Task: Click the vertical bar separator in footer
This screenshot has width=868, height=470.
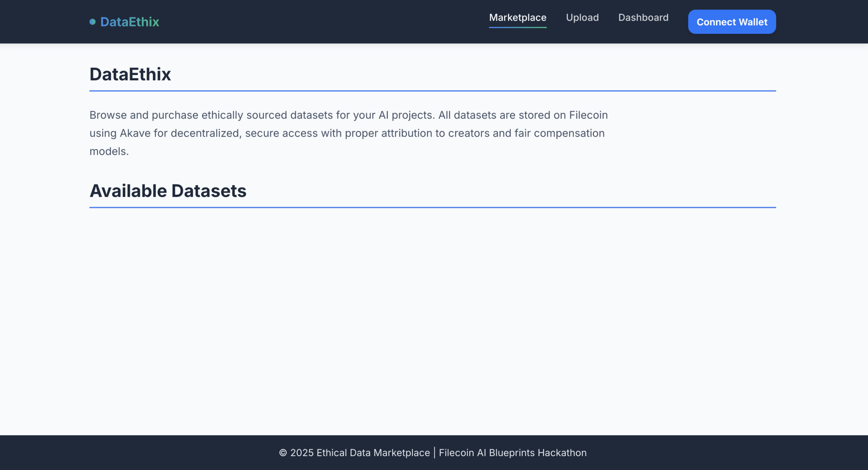Action: point(434,453)
